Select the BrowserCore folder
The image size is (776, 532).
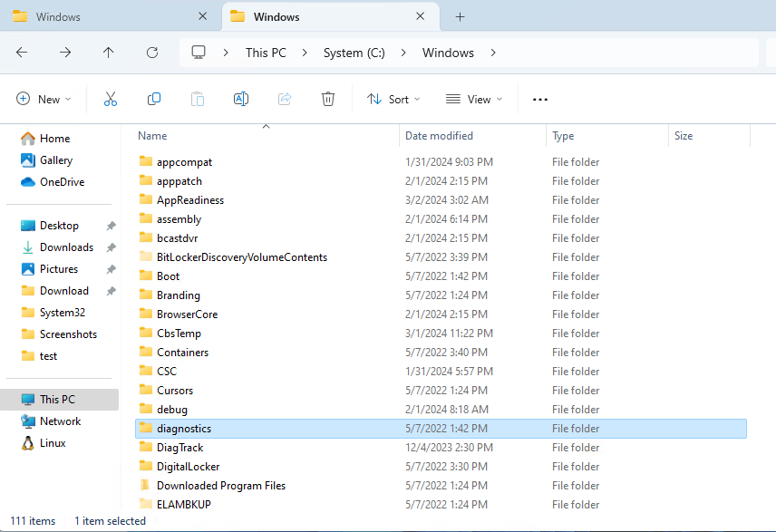click(441, 314)
